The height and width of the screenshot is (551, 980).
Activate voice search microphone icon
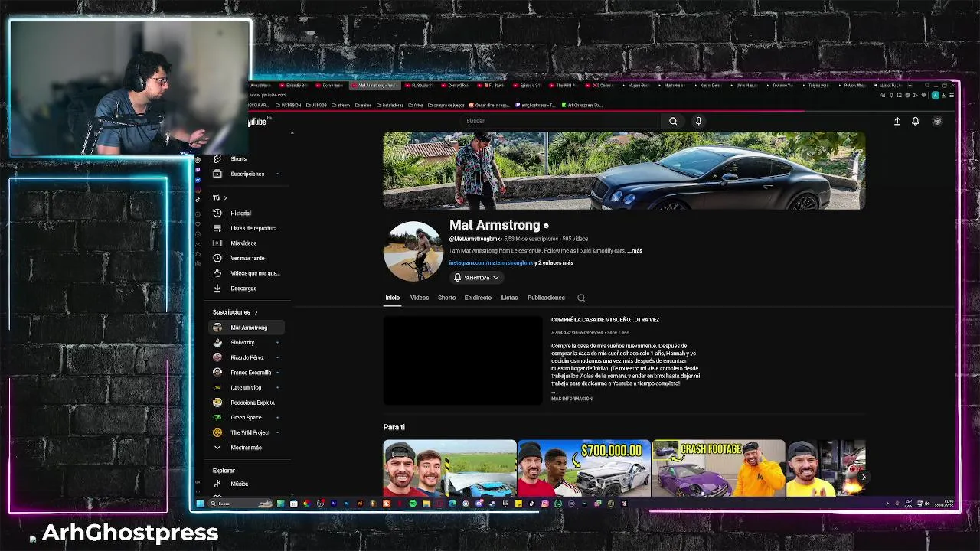698,121
